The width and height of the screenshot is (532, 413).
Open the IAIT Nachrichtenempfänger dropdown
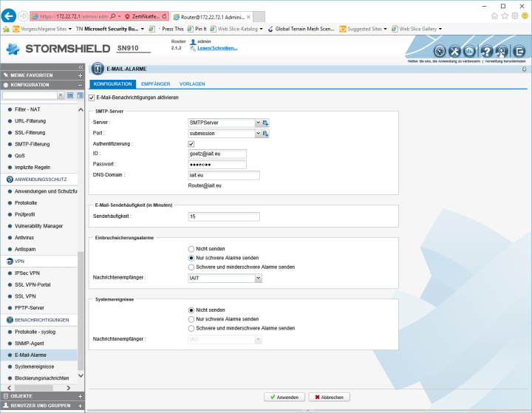258,278
